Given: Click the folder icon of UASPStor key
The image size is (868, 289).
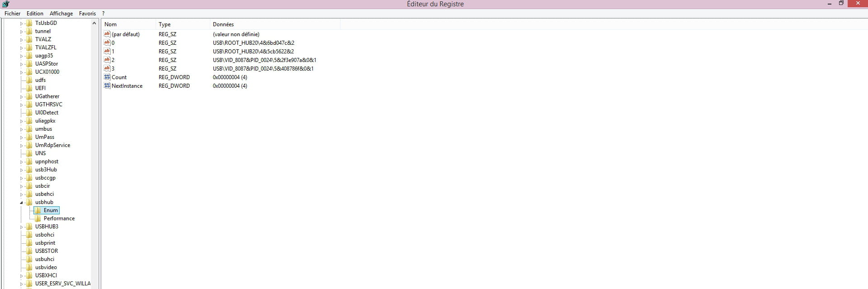Looking at the screenshot, I should 29,64.
